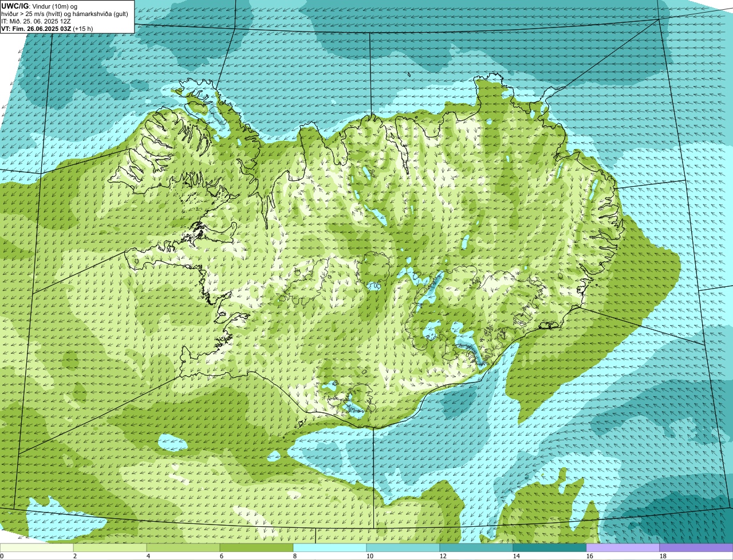733x560 pixels.
Task: Click the legend tick label "14"
Action: (x=517, y=556)
